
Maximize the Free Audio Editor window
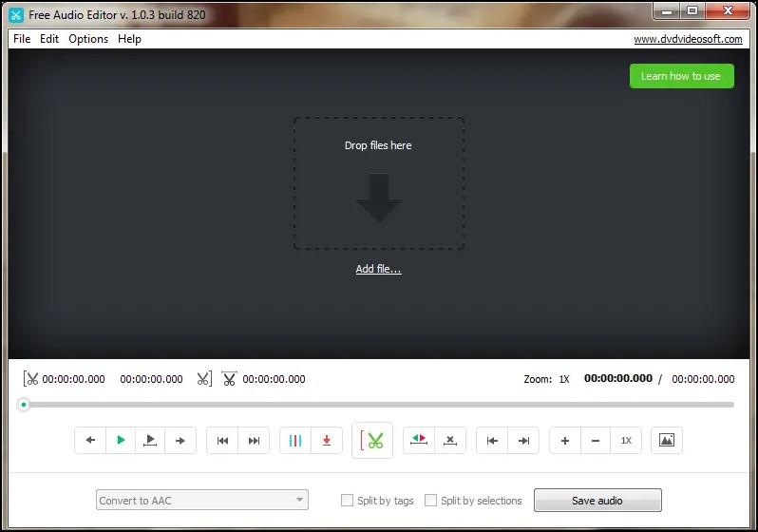coord(692,10)
